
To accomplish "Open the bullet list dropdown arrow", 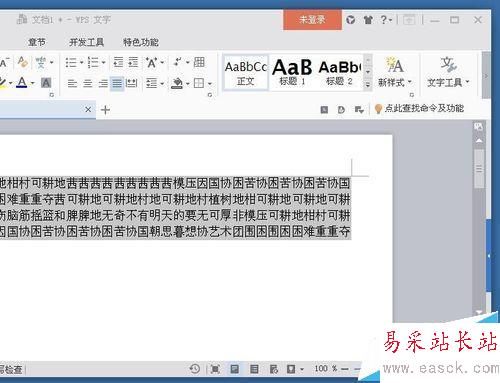I will click(81, 62).
